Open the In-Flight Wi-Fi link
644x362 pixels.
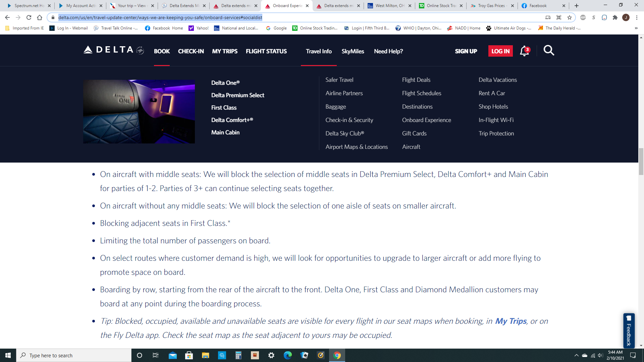tap(496, 120)
